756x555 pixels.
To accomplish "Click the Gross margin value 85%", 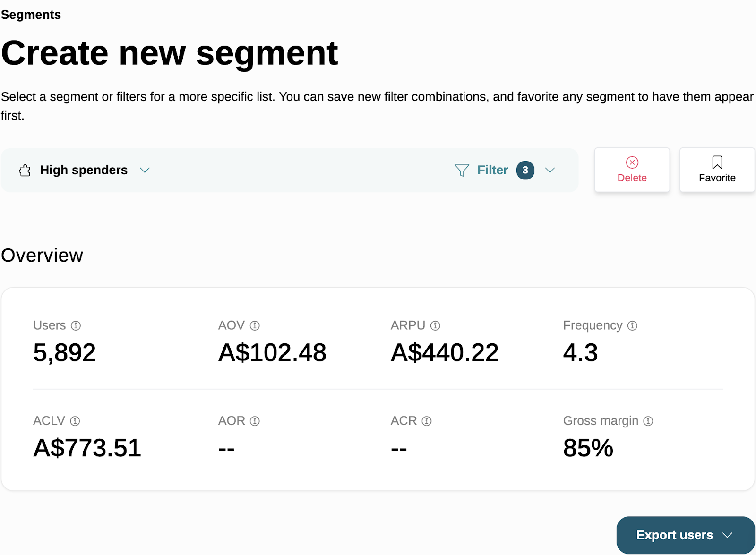I will click(588, 448).
